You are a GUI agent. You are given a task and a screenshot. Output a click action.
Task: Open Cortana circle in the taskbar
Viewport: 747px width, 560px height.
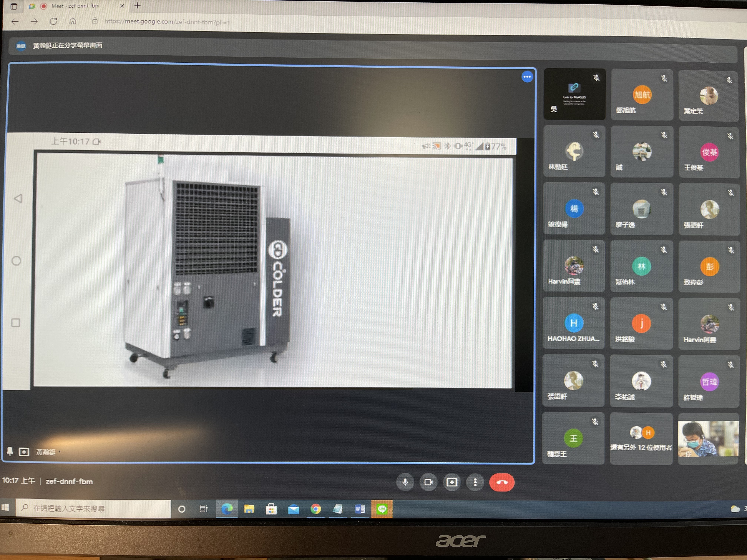click(x=182, y=509)
